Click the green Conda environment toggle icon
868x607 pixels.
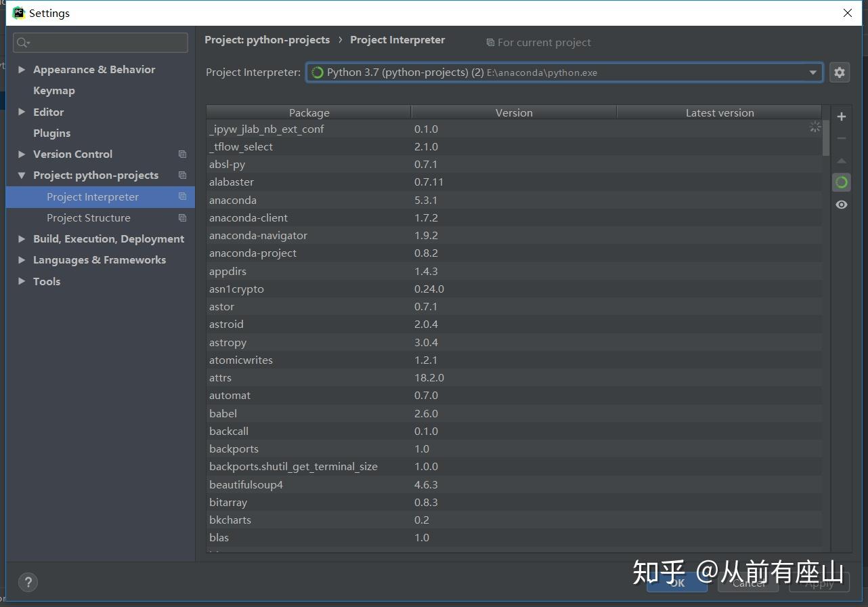point(842,182)
